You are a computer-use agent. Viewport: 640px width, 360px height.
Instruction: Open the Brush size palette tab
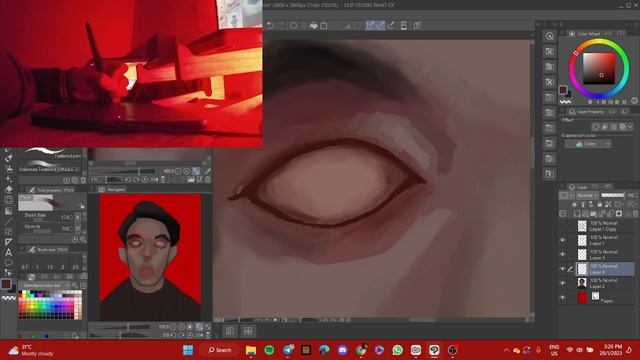[x=48, y=249]
